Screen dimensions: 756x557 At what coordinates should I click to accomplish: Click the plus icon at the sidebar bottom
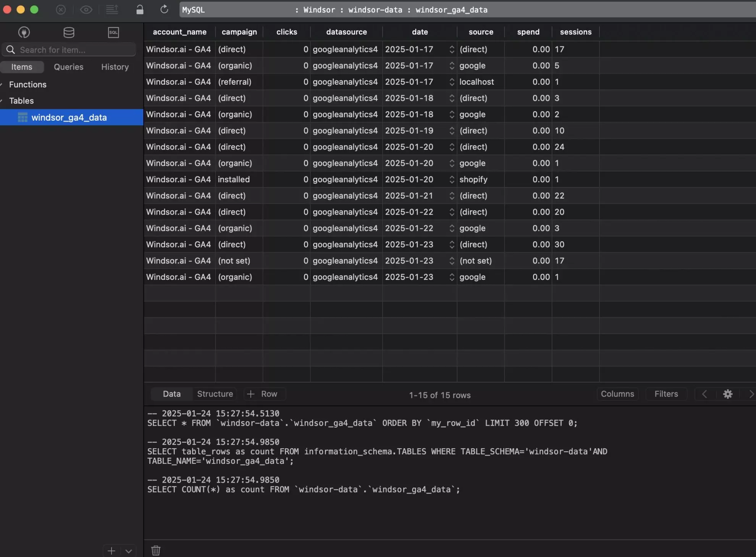[111, 551]
